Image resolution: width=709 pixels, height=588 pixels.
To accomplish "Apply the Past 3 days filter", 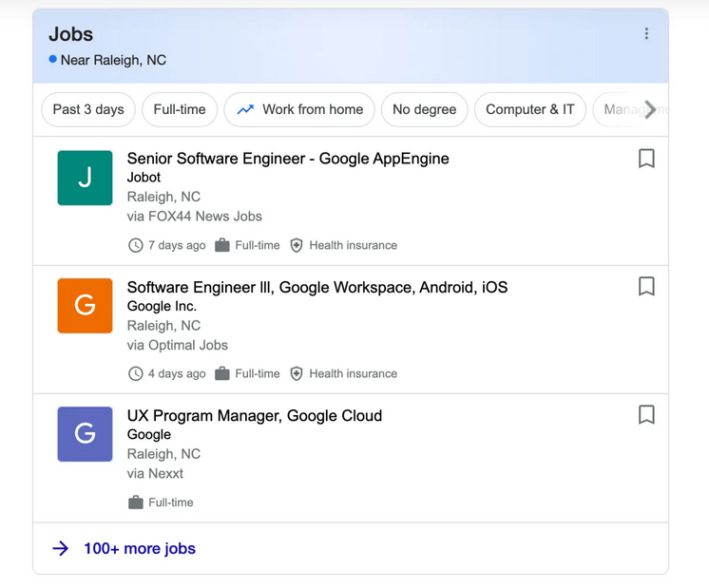I will point(88,109).
